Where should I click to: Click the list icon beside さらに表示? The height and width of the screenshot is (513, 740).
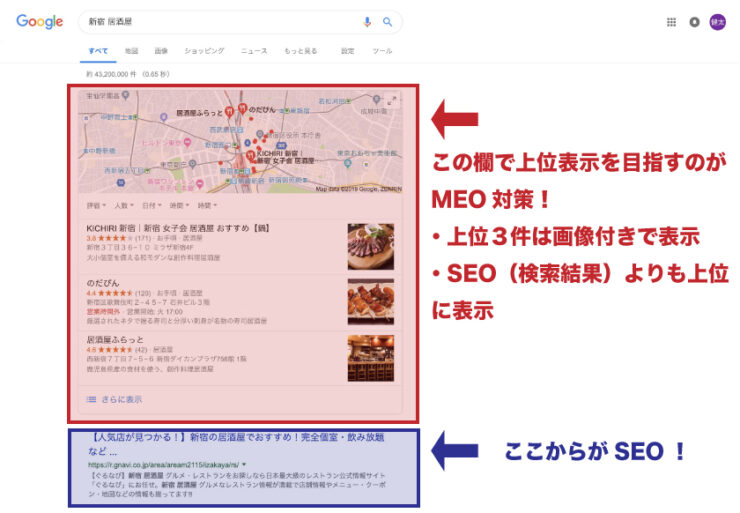[91, 399]
